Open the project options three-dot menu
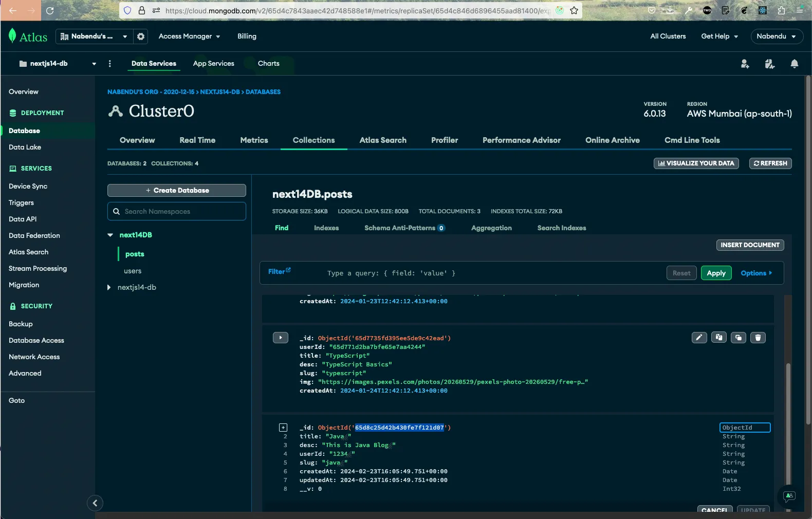 click(109, 64)
